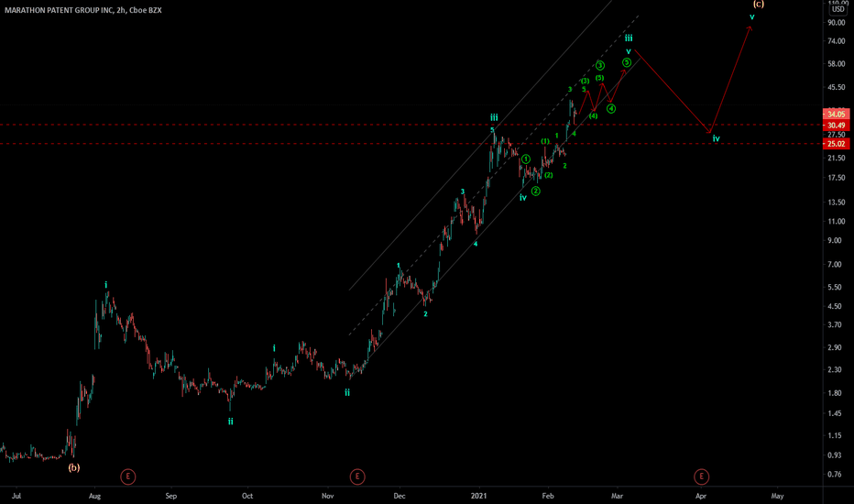The height and width of the screenshot is (504, 854).
Task: Click the green circled 4 wave label
Action: point(611,109)
